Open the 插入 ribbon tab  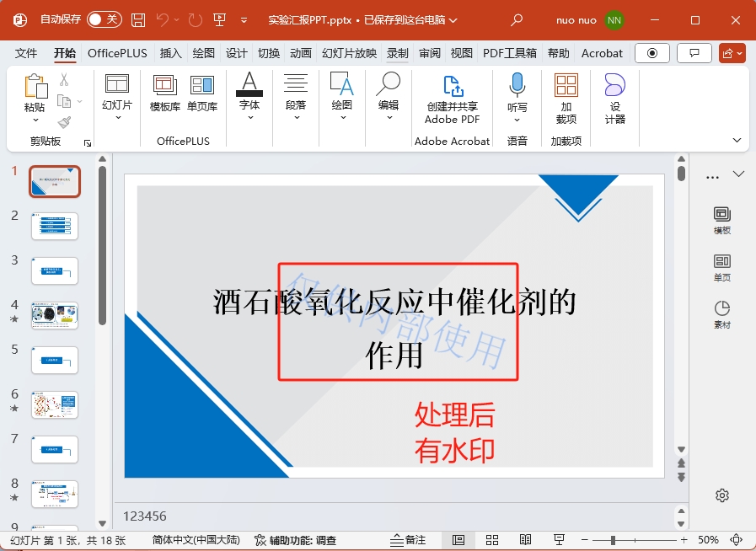coord(170,52)
